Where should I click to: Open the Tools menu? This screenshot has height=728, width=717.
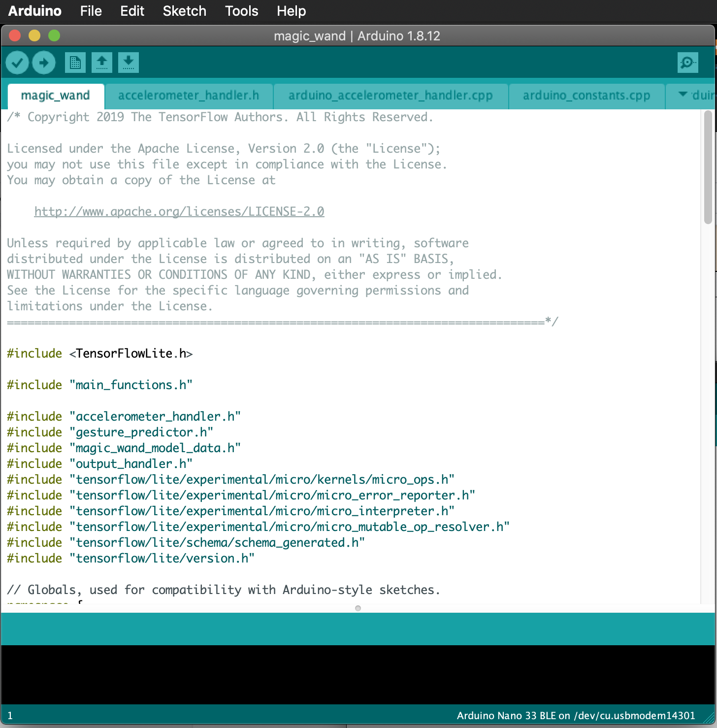[241, 11]
